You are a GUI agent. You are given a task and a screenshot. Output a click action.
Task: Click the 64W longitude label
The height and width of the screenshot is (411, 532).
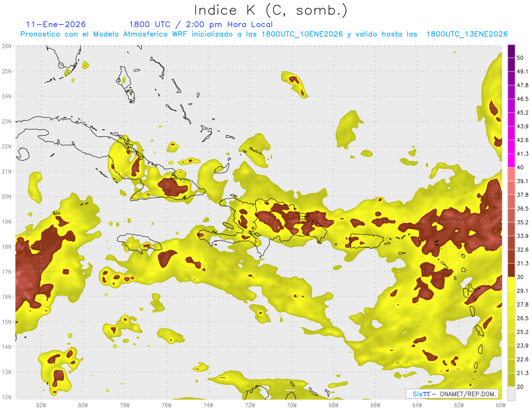coord(417,405)
